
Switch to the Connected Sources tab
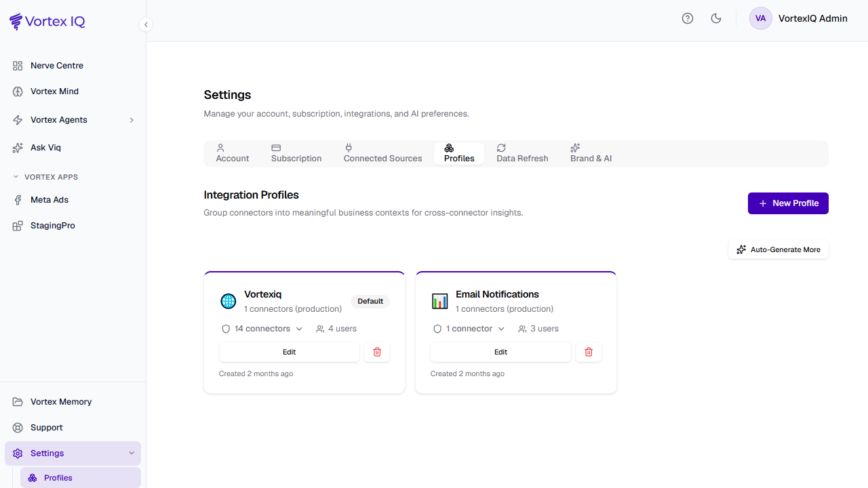tap(382, 153)
